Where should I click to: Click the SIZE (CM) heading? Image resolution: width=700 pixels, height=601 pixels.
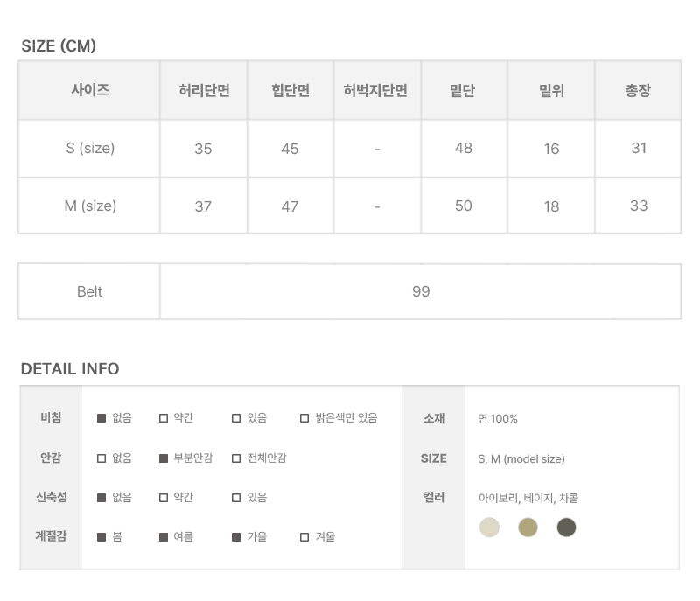[x=59, y=46]
